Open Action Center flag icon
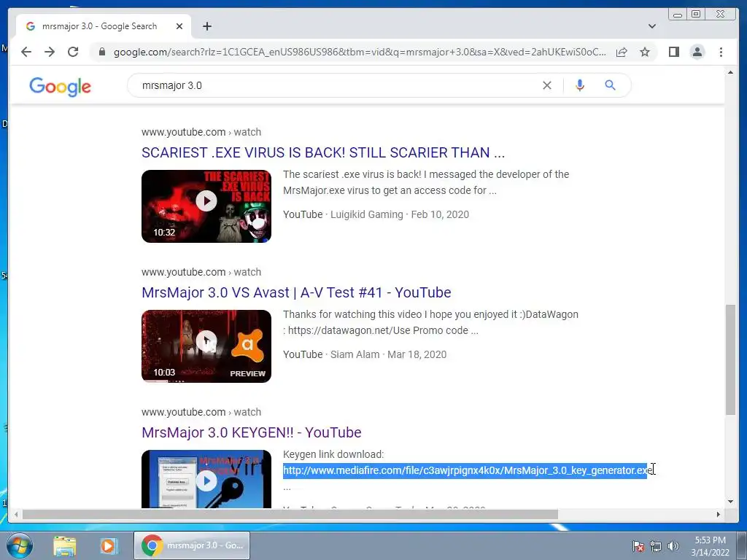The width and height of the screenshot is (747, 560). [638, 546]
